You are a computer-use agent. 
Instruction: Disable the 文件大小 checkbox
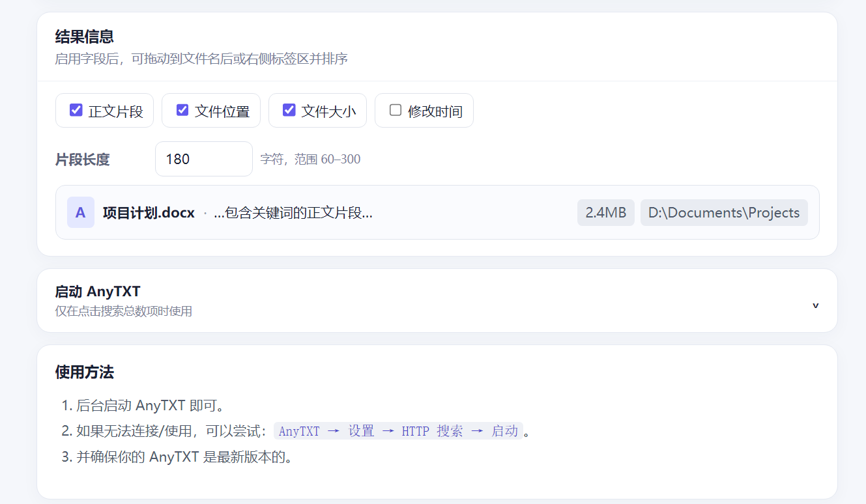tap(289, 110)
